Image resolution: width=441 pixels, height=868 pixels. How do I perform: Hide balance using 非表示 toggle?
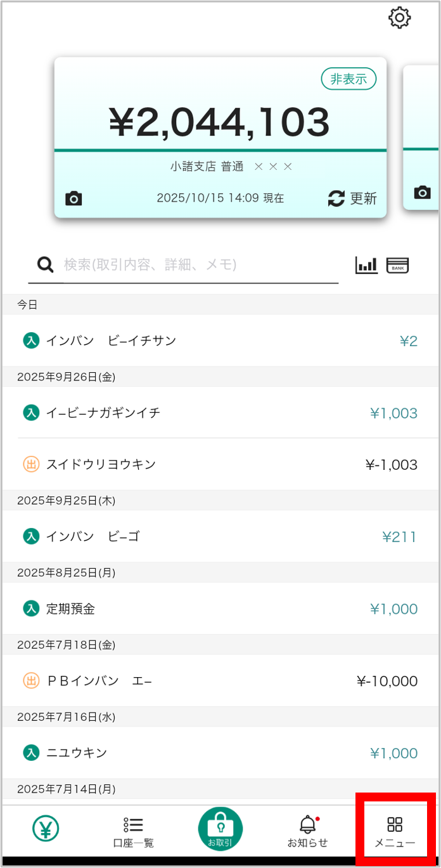click(x=348, y=79)
